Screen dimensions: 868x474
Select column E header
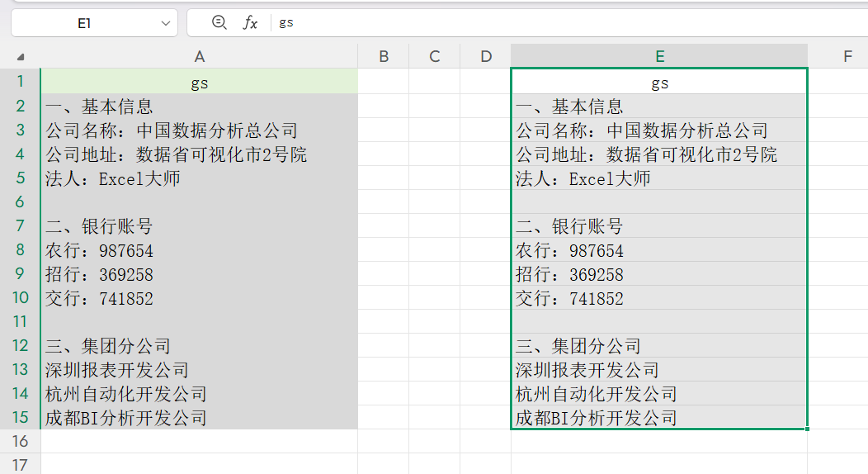click(x=659, y=56)
